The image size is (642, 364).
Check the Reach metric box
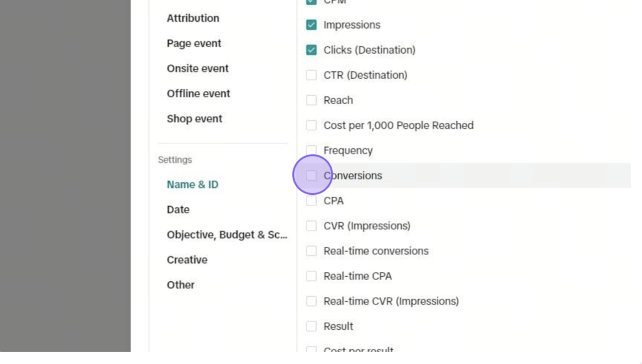[x=311, y=100]
